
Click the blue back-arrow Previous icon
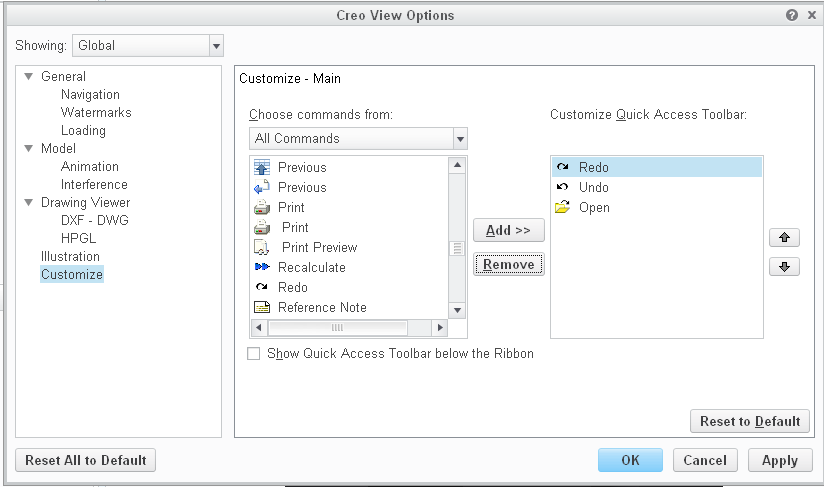click(262, 187)
